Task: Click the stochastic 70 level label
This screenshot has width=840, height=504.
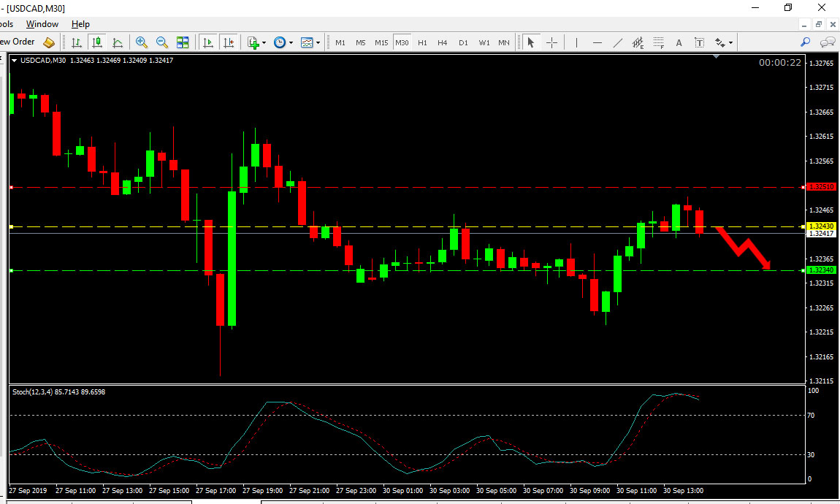Action: point(811,415)
